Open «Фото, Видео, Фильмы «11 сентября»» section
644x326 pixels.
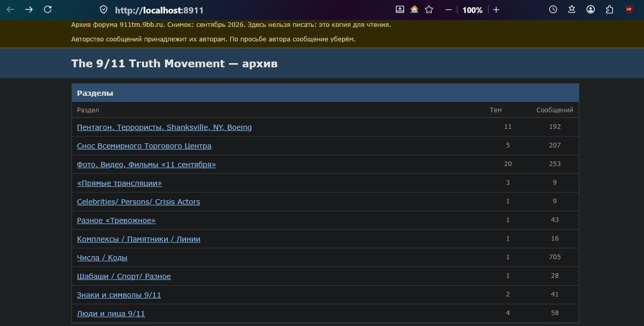pos(146,165)
